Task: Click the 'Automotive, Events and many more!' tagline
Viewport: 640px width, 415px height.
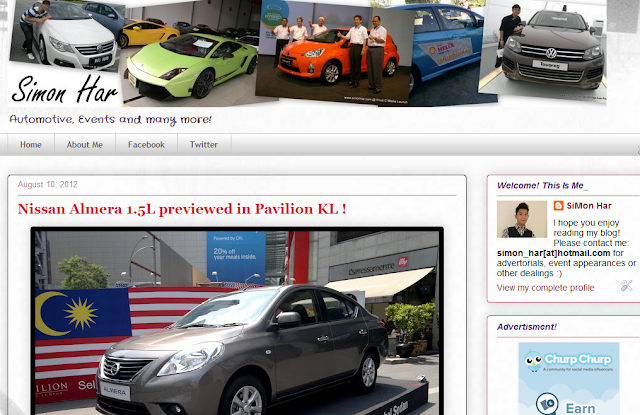Action: tap(110, 120)
